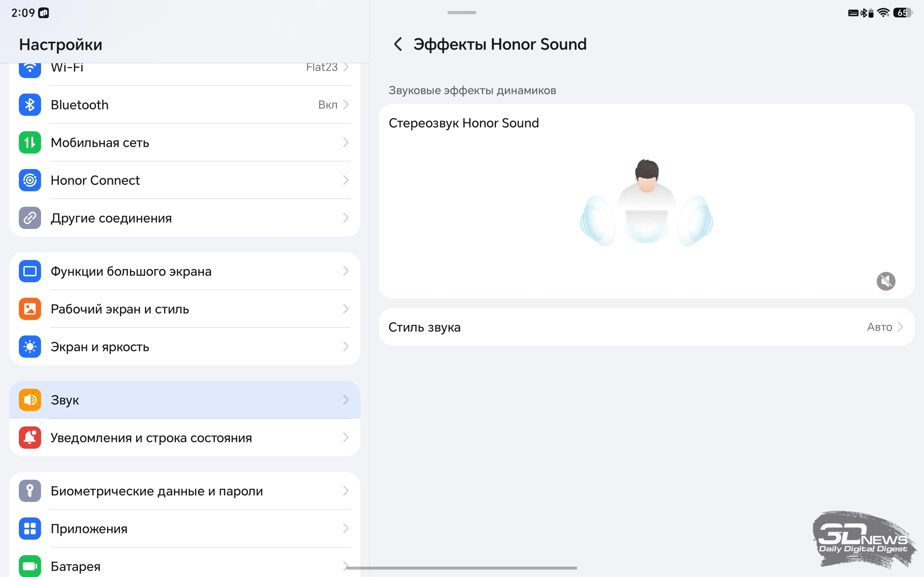Tap the 2:09 clock in status bar
The height and width of the screenshot is (577, 924).
[23, 13]
